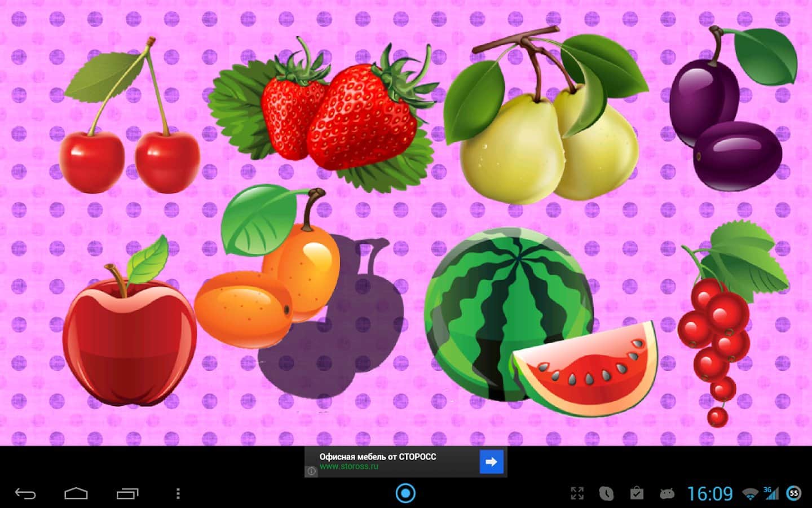Tap the red apple

pyautogui.click(x=130, y=339)
